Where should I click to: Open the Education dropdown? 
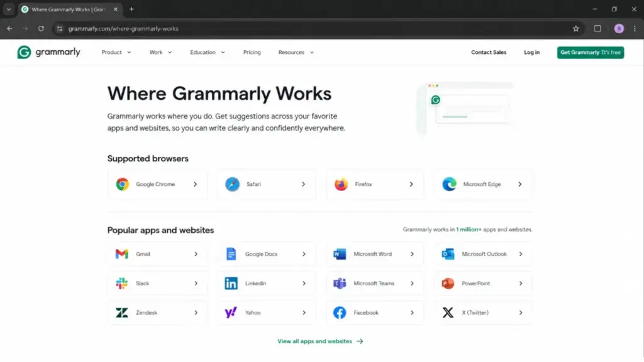coord(208,53)
